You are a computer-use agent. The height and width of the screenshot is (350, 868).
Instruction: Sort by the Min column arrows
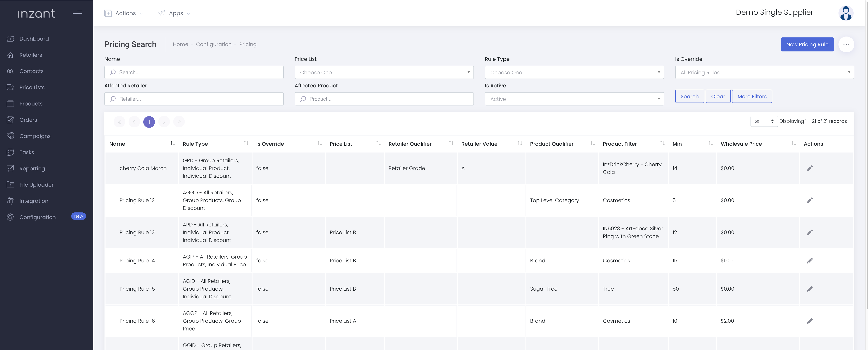[x=710, y=143]
